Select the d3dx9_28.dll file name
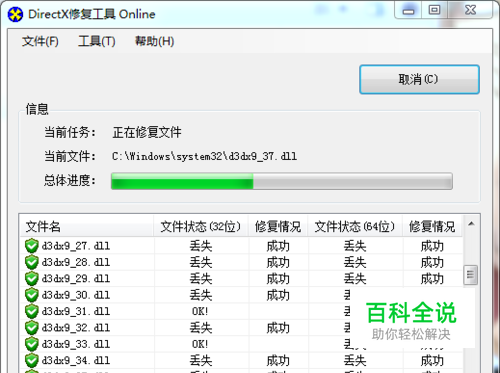 tap(76, 262)
